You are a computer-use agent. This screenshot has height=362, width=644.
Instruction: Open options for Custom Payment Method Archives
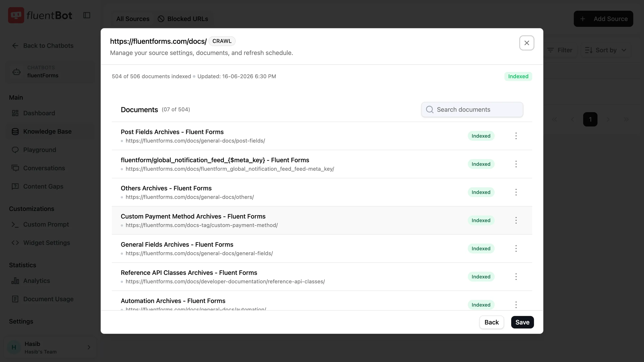(x=516, y=220)
